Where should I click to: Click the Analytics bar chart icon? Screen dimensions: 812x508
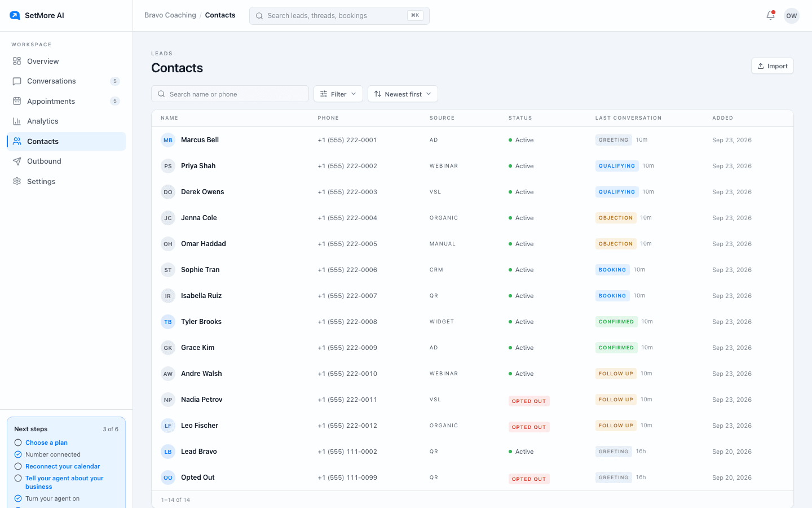(17, 121)
